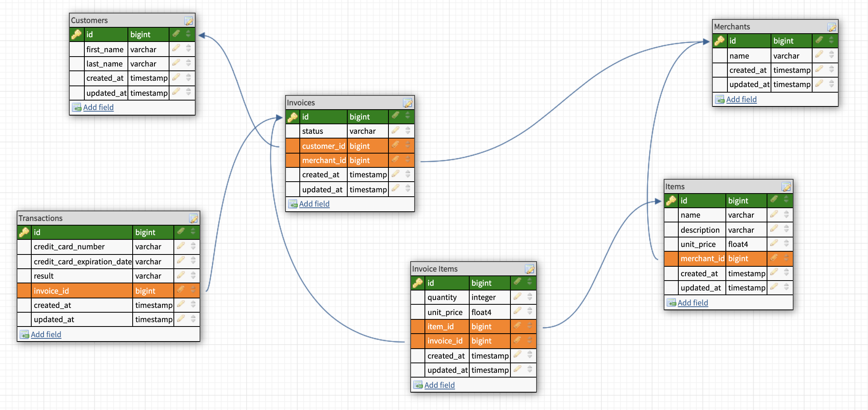Screen dimensions: 868x410
Task: Edit the quantity field pencil in Invoice Items
Action: pos(518,296)
